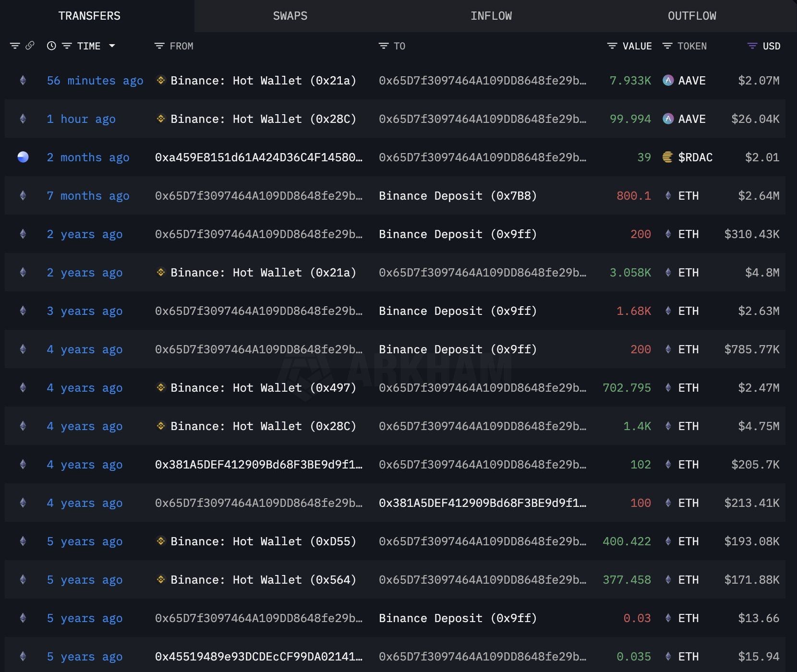
Task: Open the TO column filter
Action: point(384,46)
